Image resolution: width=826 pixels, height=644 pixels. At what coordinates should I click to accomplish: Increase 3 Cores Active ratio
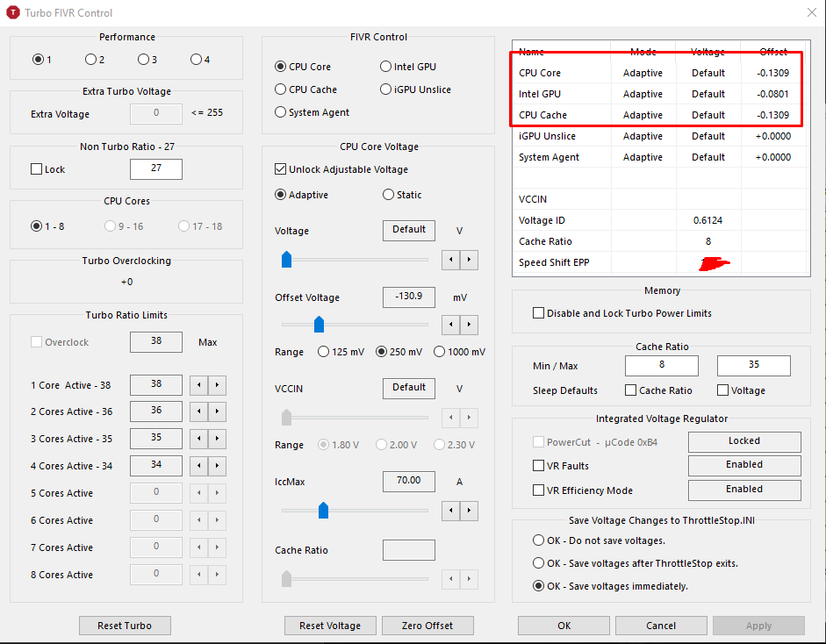click(217, 439)
